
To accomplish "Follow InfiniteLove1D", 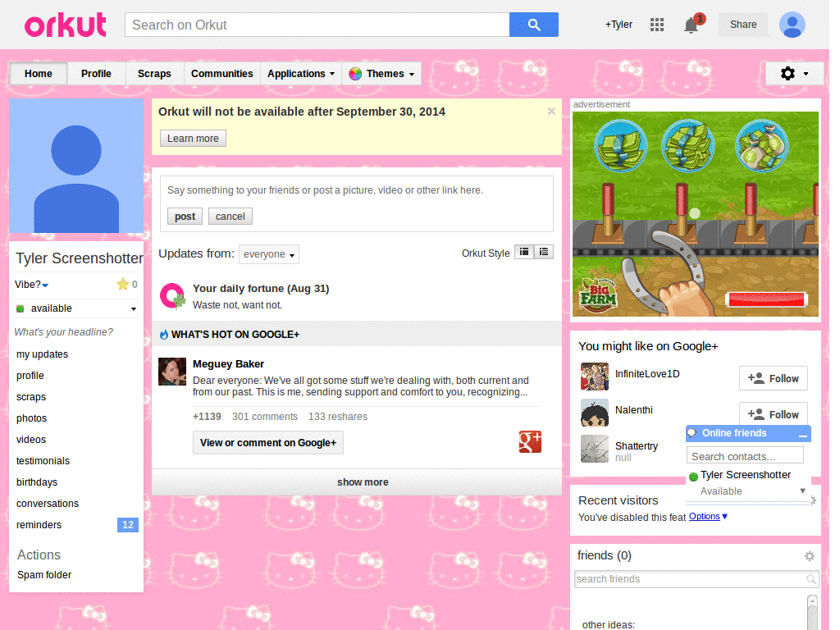I will point(773,379).
